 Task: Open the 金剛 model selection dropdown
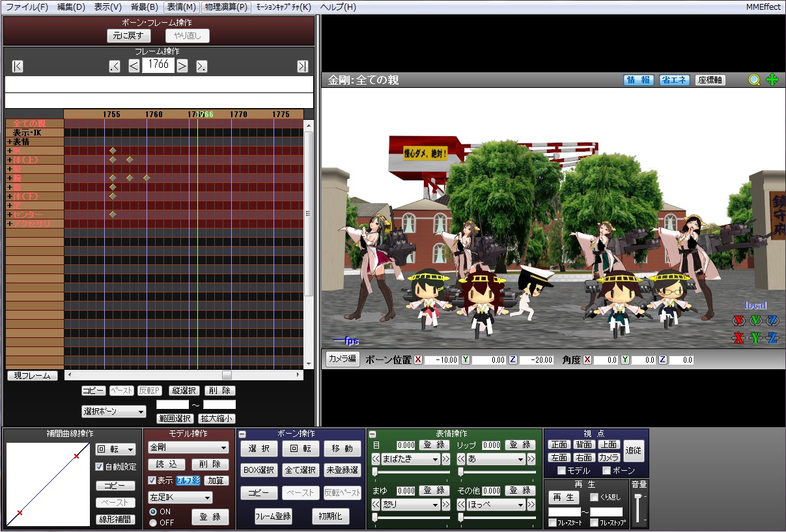click(x=188, y=448)
